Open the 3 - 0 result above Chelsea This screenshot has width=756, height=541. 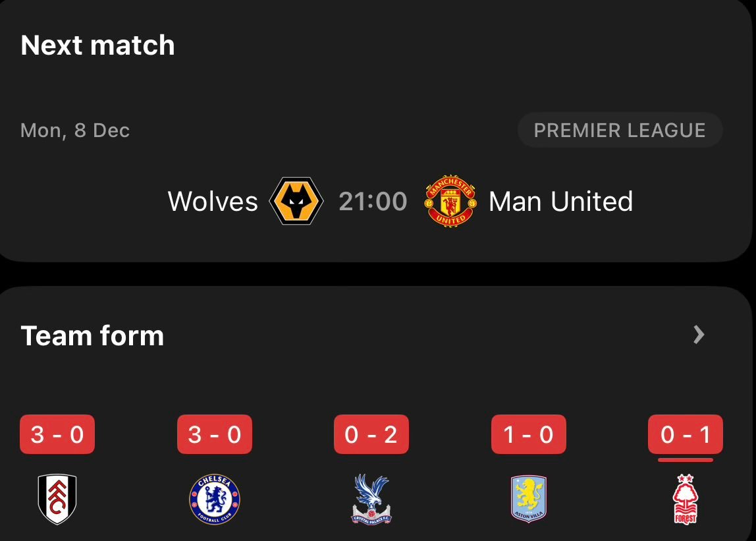coord(215,435)
